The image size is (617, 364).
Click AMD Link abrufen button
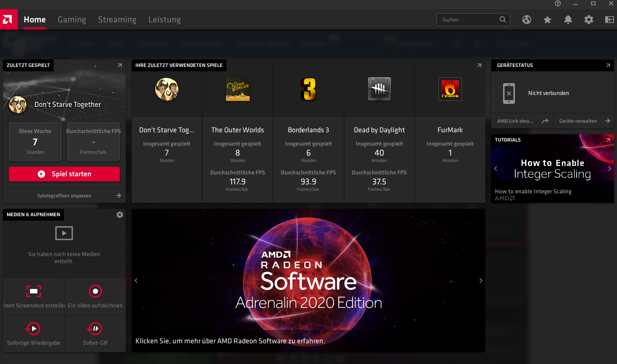point(522,121)
